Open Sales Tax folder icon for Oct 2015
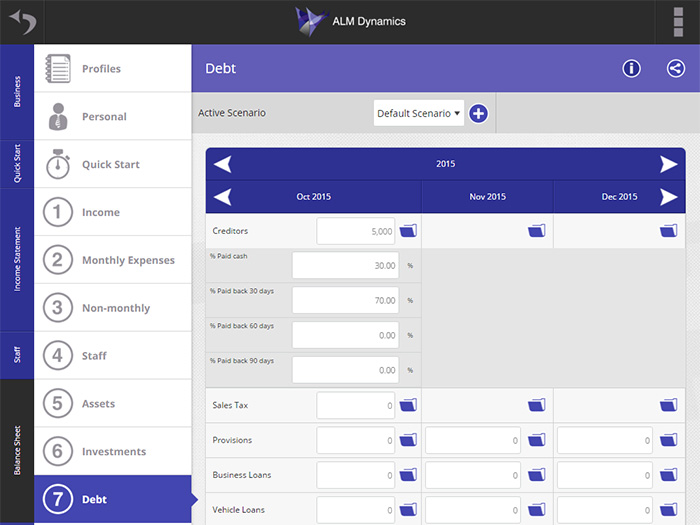 point(408,405)
